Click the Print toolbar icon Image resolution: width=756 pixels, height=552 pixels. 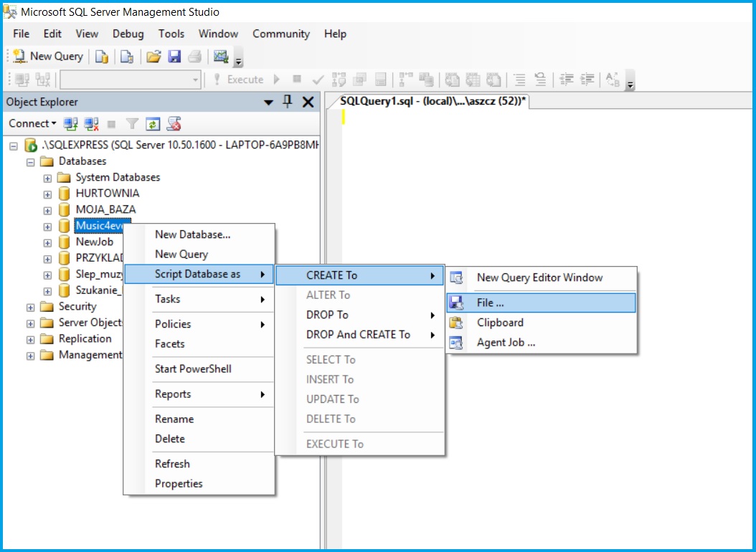coord(194,56)
